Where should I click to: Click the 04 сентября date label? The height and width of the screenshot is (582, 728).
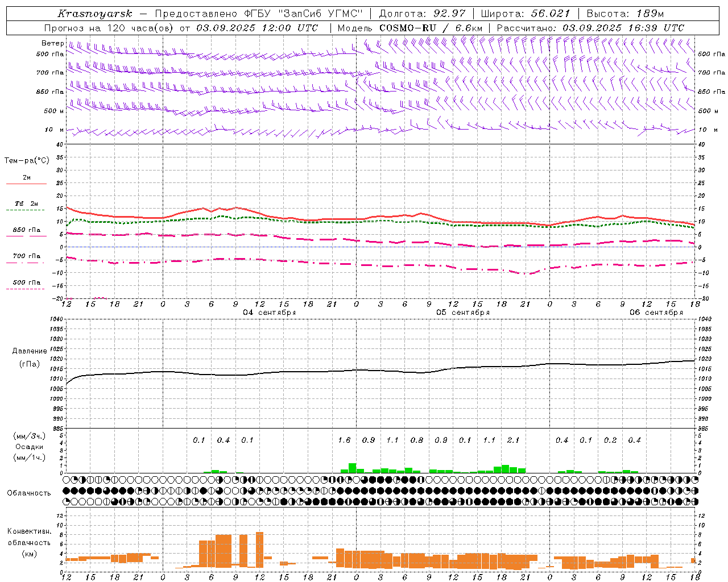tap(270, 313)
